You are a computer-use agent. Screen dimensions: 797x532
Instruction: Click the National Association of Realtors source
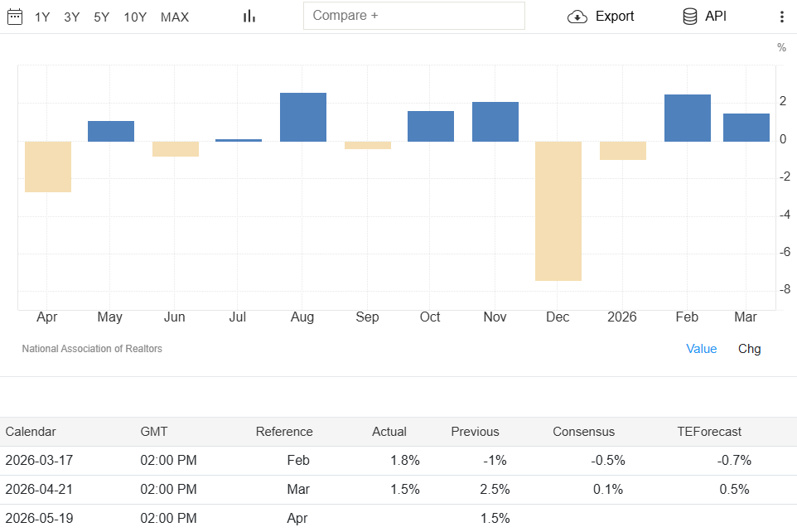point(92,349)
